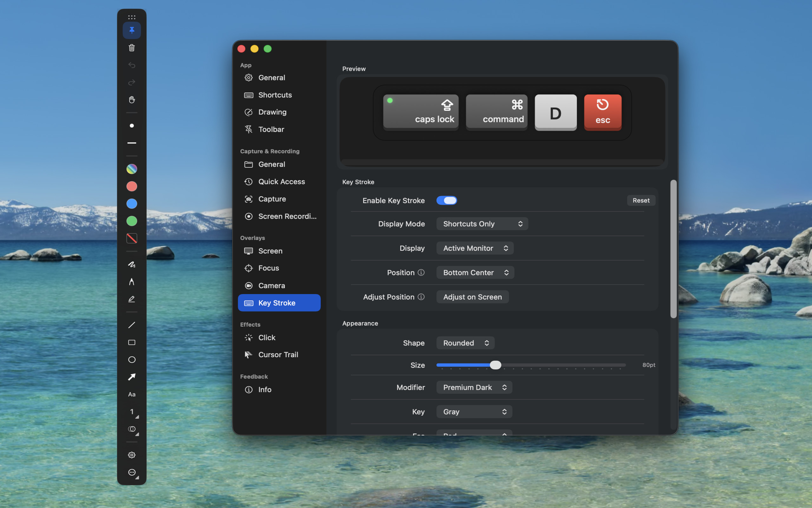The width and height of the screenshot is (812, 508).
Task: Close the settings window with red button
Action: click(241, 49)
